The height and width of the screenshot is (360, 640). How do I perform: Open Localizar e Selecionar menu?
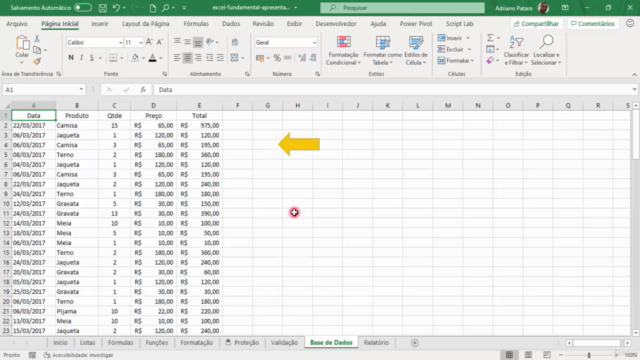click(546, 51)
